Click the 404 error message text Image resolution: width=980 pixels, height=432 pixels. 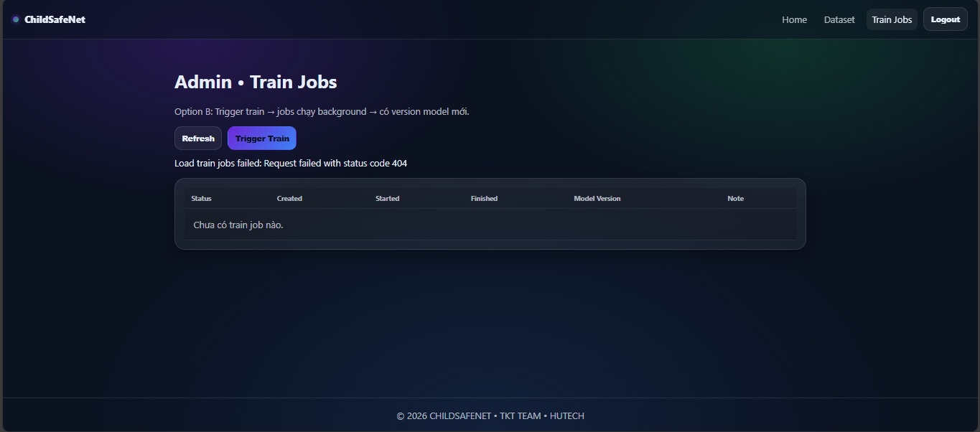tap(291, 163)
